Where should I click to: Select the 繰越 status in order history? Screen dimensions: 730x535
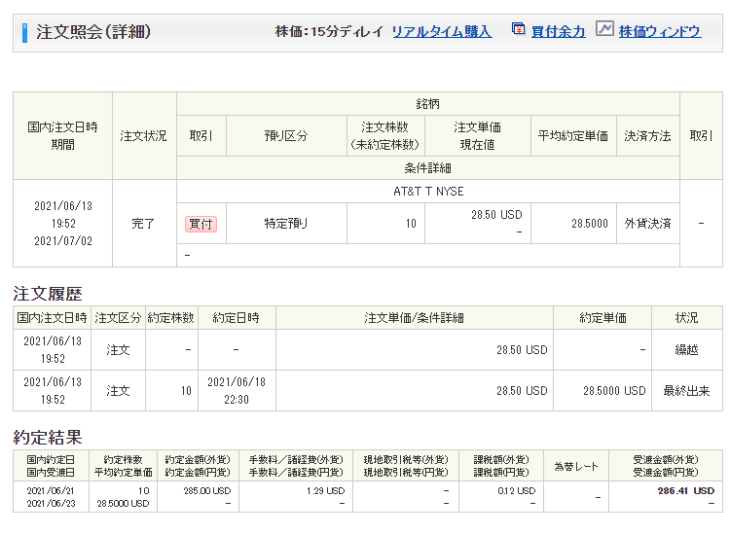tap(686, 351)
